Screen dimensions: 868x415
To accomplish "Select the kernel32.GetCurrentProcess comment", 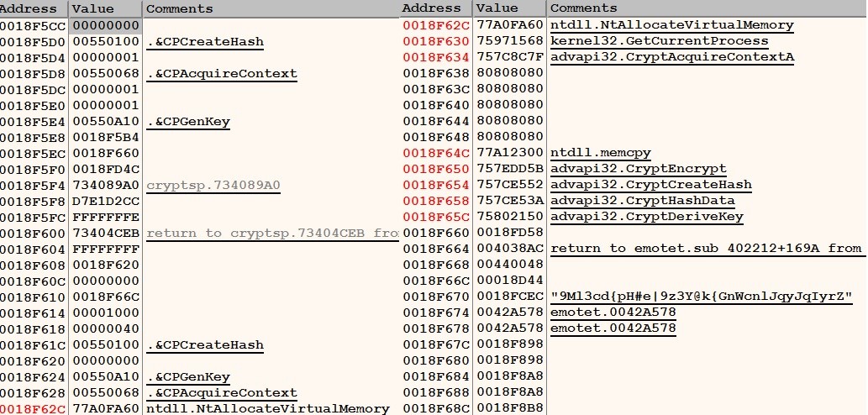I will point(660,41).
